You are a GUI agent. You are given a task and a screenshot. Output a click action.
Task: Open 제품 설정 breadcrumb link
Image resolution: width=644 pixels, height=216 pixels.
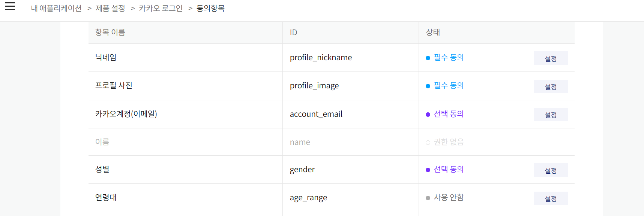110,8
